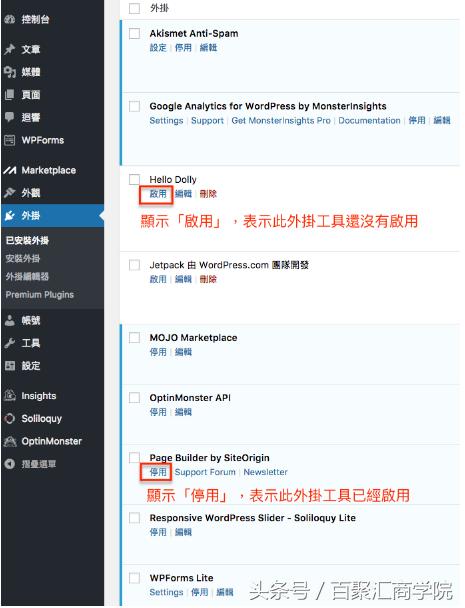Deactivate MOJO Marketplace via 停用 link
465x608 pixels.
[x=158, y=352]
